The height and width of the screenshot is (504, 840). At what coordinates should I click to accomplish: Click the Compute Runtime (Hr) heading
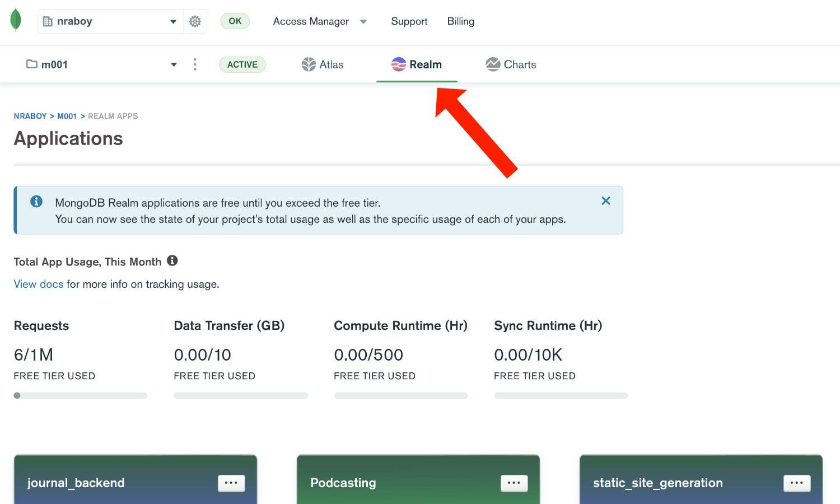400,325
